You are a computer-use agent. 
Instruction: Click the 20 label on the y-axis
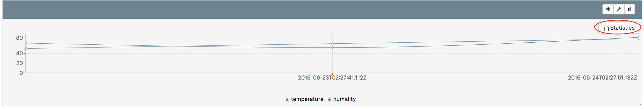coord(19,63)
